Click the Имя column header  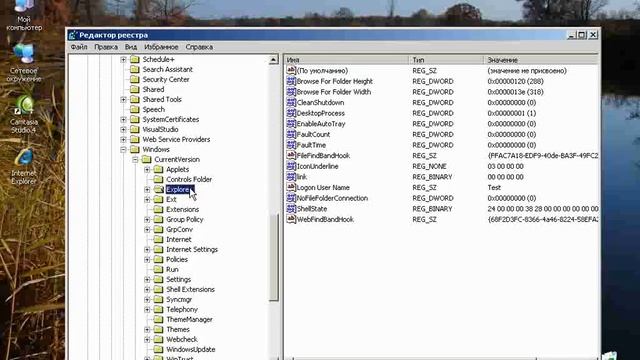click(347, 60)
